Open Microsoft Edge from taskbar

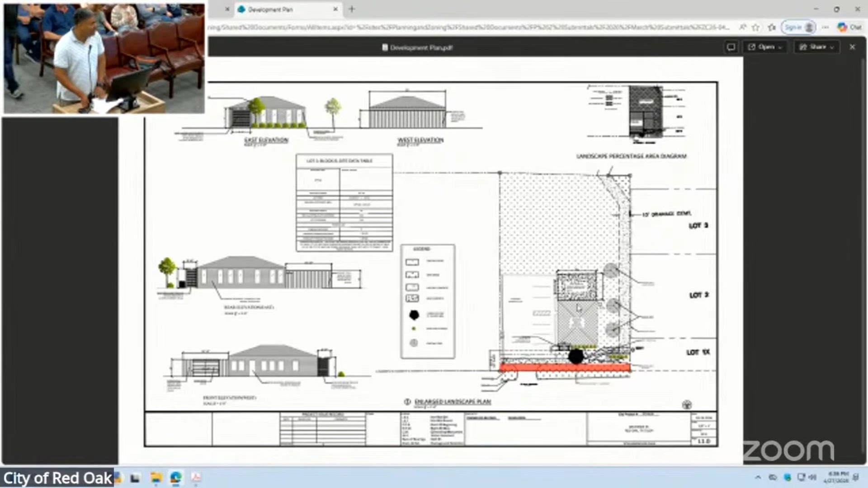click(176, 478)
